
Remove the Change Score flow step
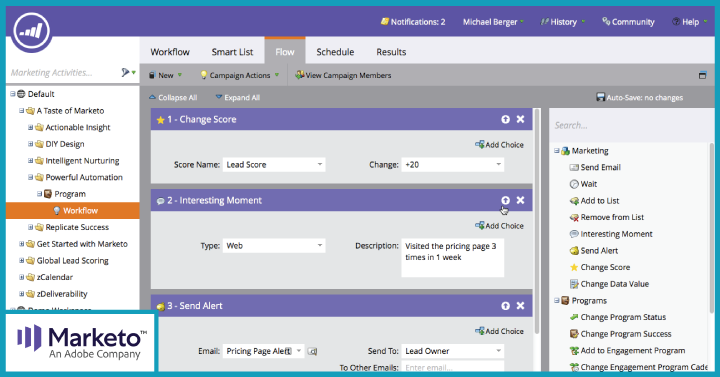click(520, 119)
